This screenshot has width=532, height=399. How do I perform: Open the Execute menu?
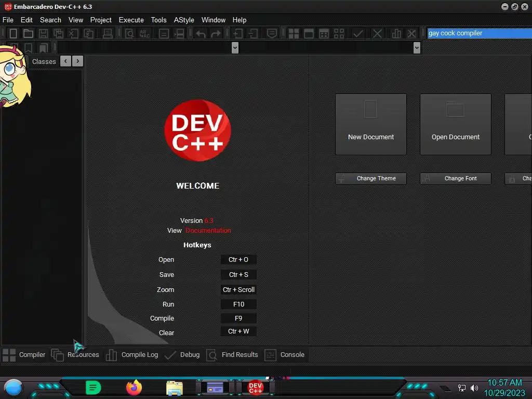click(131, 20)
